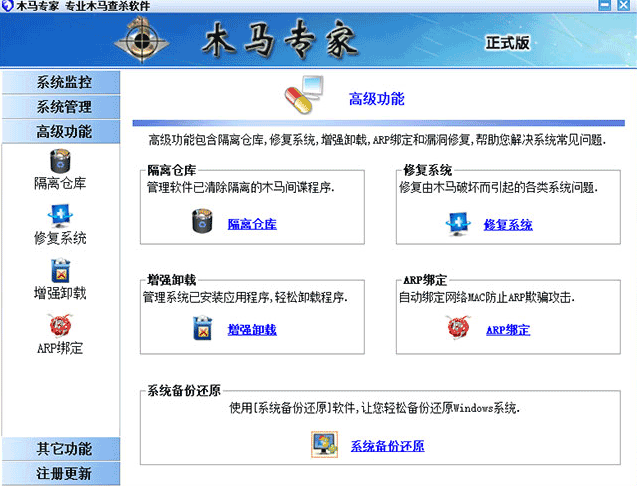Image resolution: width=637 pixels, height=486 pixels.
Task: Click the title bar application icon
Action: click(8, 6)
